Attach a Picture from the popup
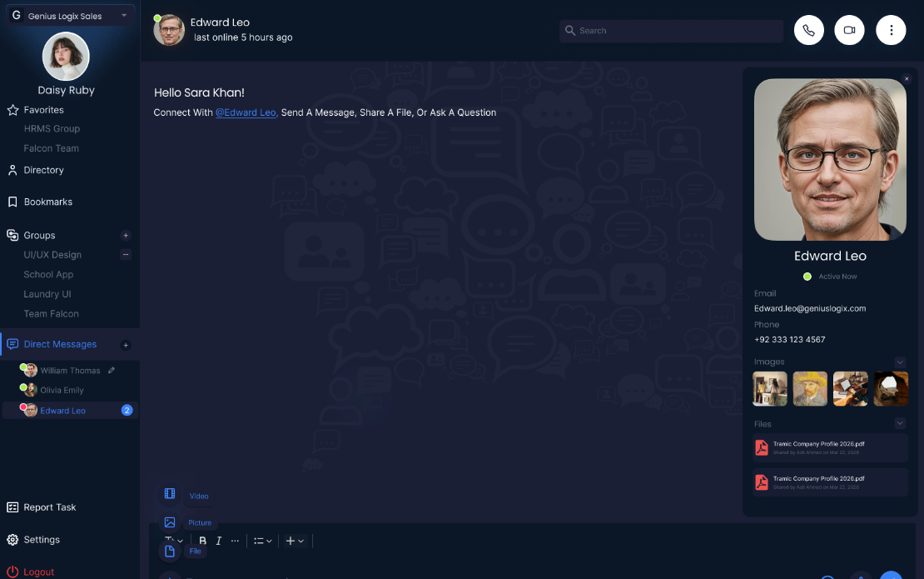 point(187,522)
